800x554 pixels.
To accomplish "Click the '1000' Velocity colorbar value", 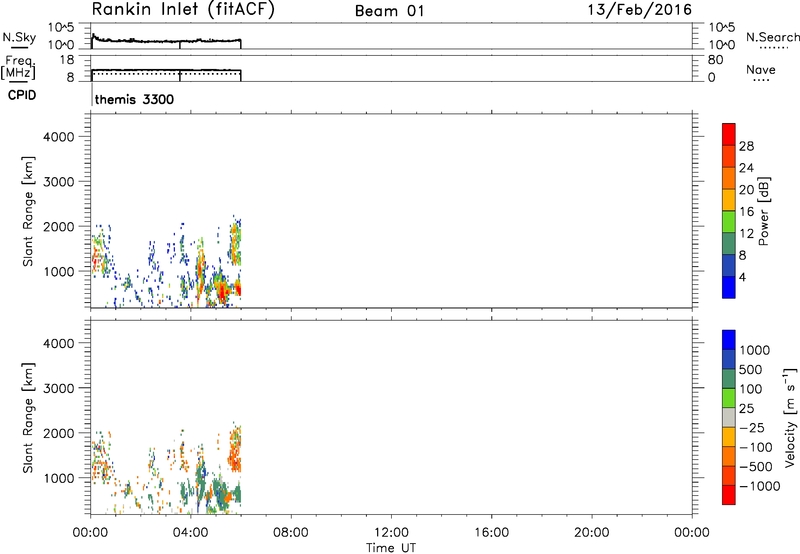I will (755, 350).
